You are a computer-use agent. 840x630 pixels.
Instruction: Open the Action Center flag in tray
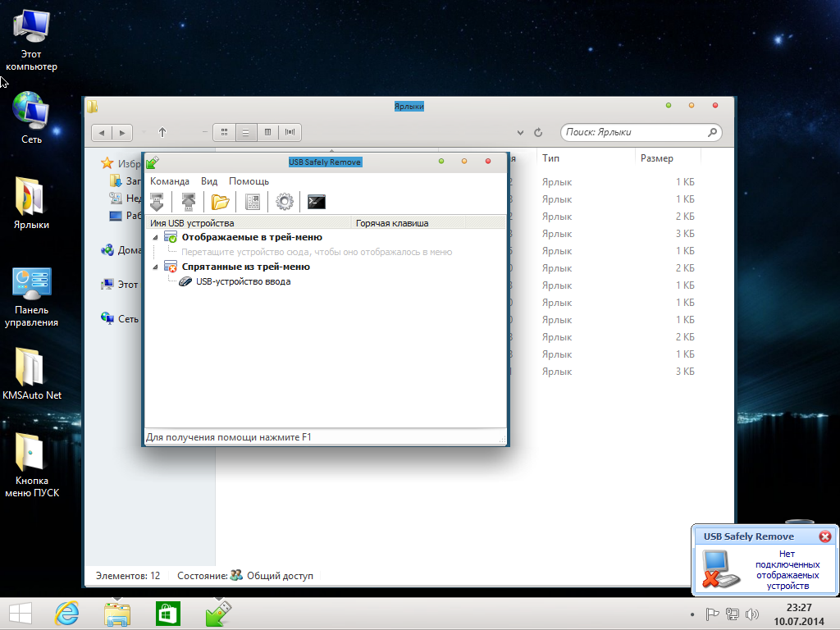[x=712, y=614]
